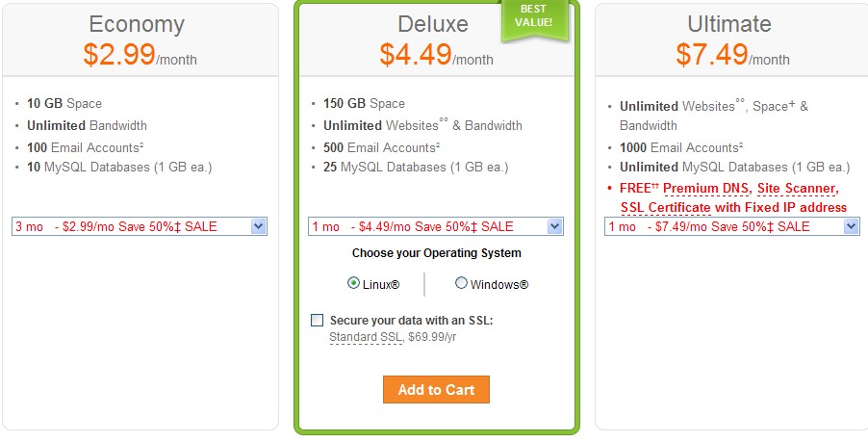Click the Choose your Operating System label
Screen dimensions: 868x442
click(436, 253)
